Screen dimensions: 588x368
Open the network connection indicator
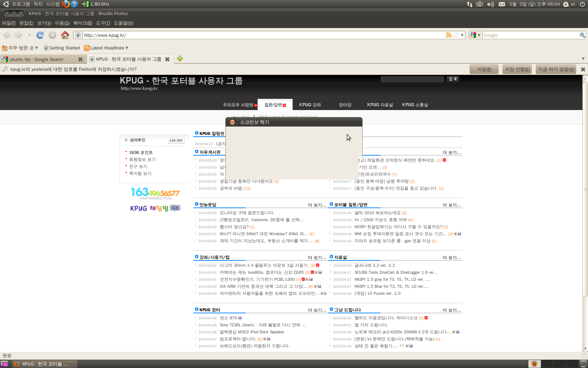tap(469, 4)
